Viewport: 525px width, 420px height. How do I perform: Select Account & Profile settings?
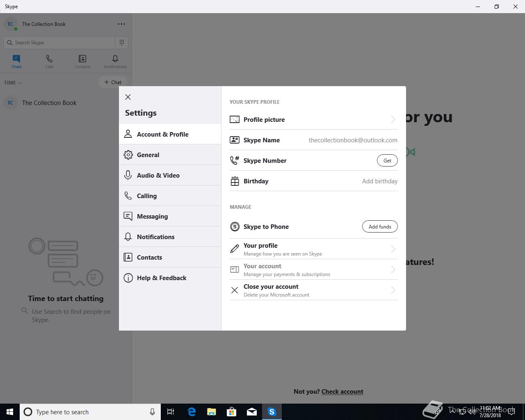coord(170,134)
